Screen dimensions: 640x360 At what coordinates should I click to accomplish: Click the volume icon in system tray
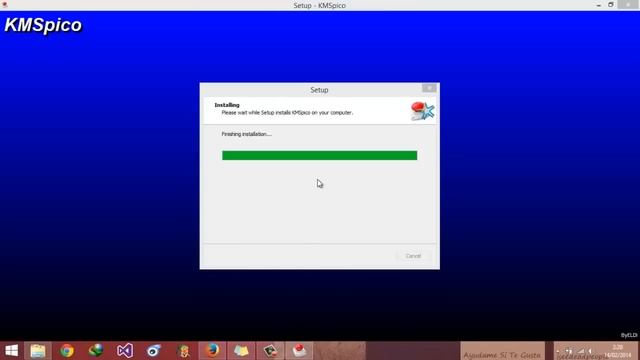coord(590,351)
